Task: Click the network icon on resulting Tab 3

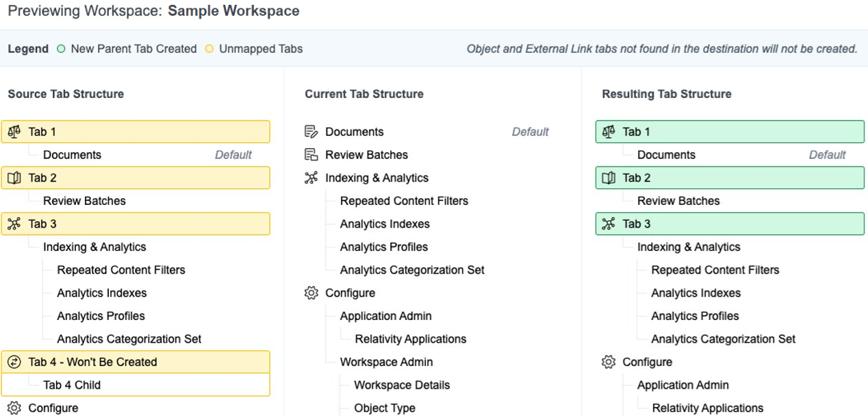Action: click(609, 224)
